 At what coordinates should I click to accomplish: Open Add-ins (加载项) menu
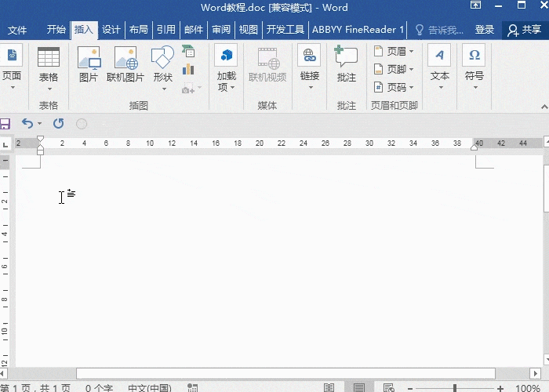point(226,67)
